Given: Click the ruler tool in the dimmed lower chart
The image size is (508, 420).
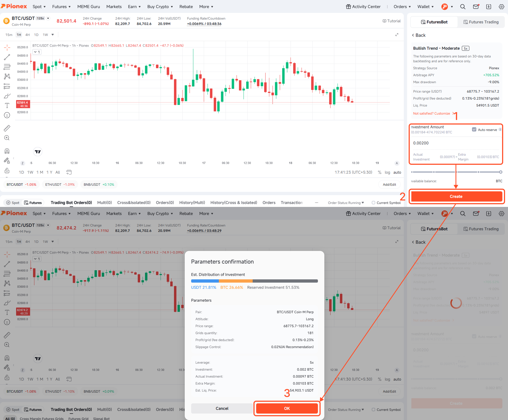Looking at the screenshot, I should point(7,335).
